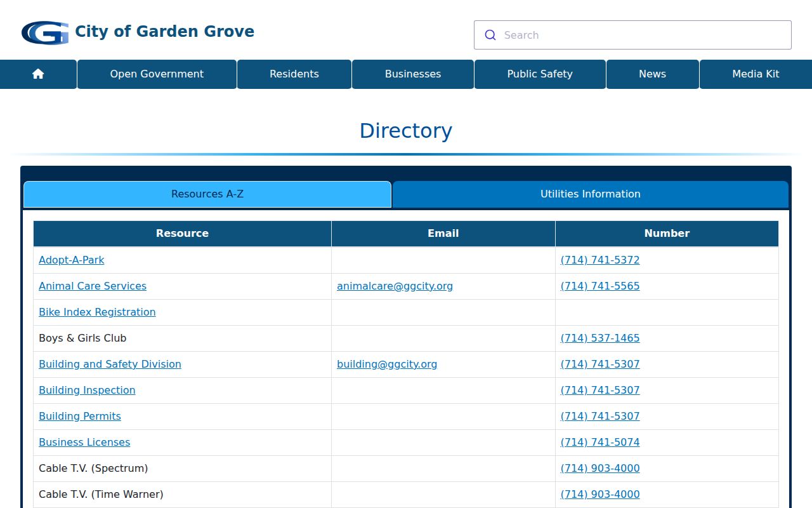The width and height of the screenshot is (812, 508).
Task: Click the search magnifier icon
Action: (x=490, y=35)
